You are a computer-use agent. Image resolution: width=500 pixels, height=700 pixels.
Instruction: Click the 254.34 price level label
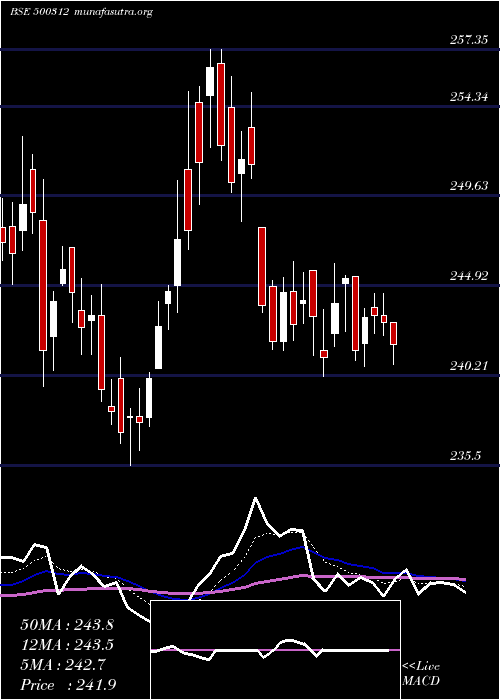(x=468, y=96)
